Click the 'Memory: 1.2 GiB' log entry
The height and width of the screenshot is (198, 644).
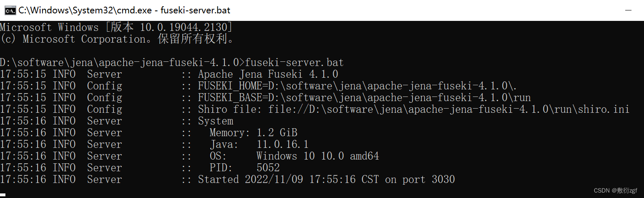point(254,133)
